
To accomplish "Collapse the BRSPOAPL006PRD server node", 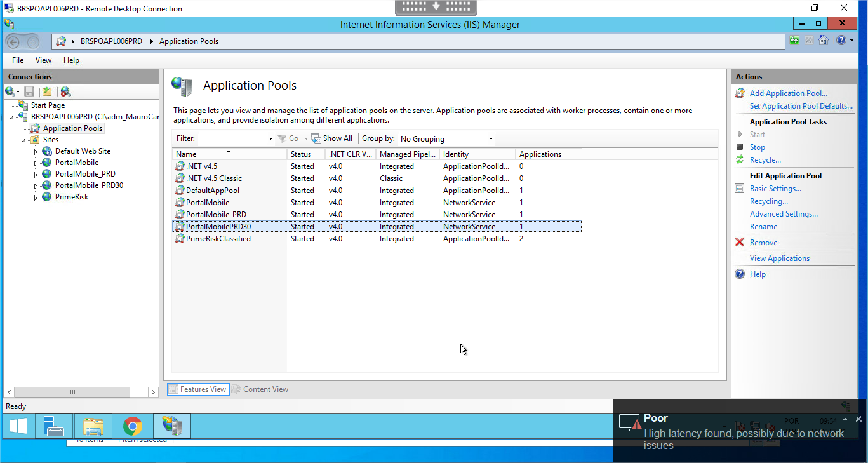I will click(12, 117).
